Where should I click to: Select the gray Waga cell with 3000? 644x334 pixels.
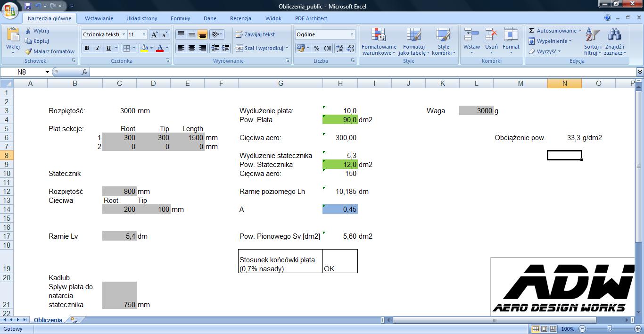[476, 111]
